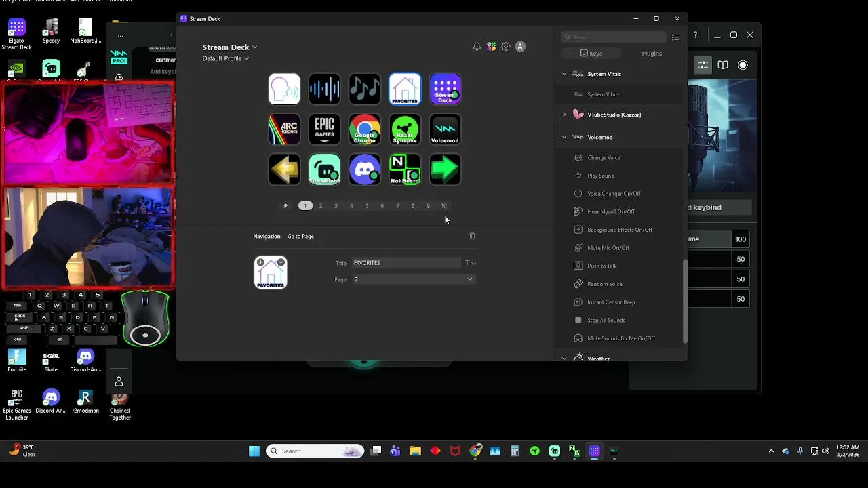Select the Razer Synapse key
This screenshot has height=488, width=868.
pos(405,129)
